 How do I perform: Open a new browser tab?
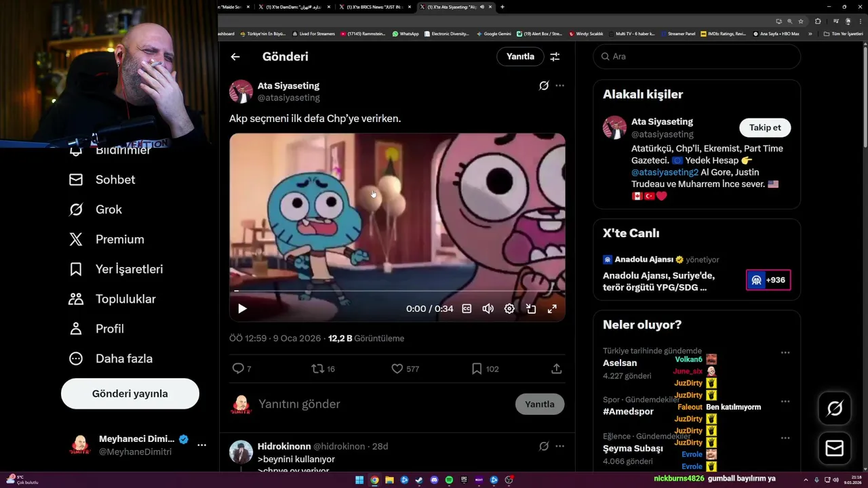[x=502, y=7]
